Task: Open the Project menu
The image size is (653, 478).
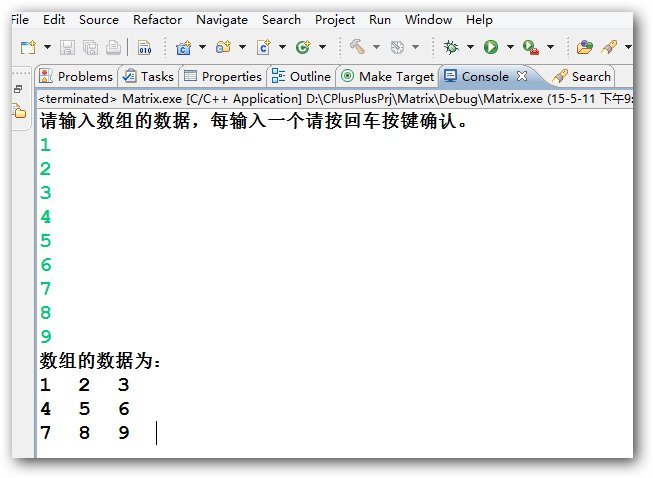Action: (335, 20)
